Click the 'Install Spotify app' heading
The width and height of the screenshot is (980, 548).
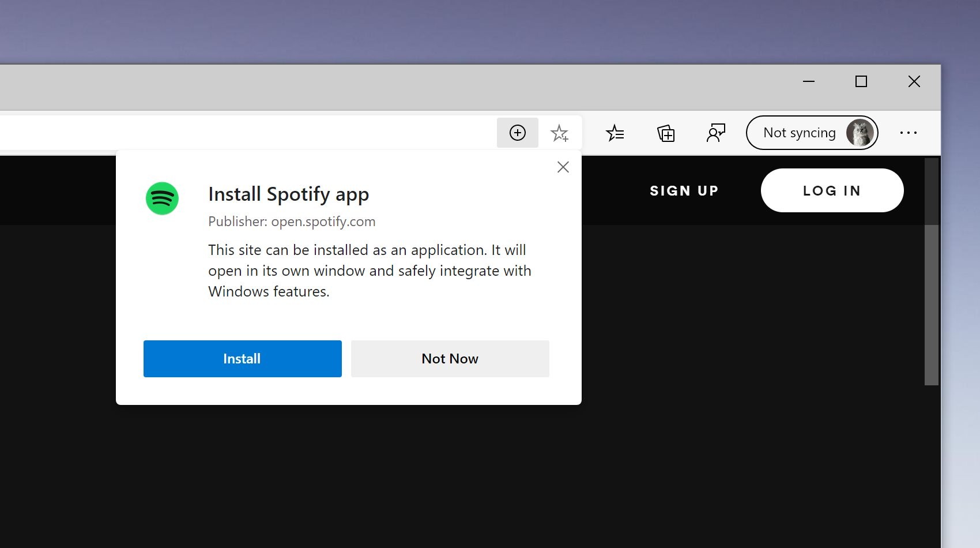click(288, 194)
